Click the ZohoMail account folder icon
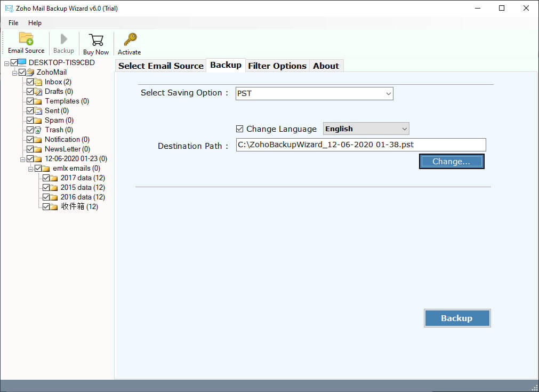Viewport: 539px width, 392px height. (x=30, y=72)
